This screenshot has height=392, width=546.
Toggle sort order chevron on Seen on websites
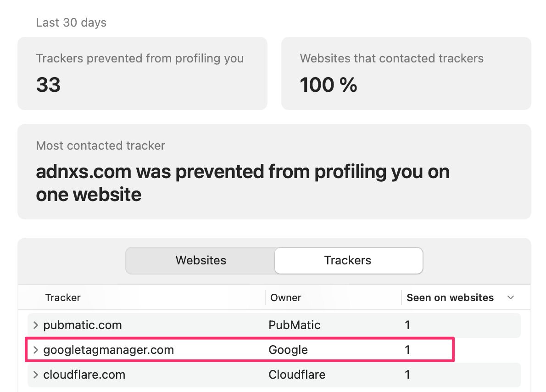[511, 297]
